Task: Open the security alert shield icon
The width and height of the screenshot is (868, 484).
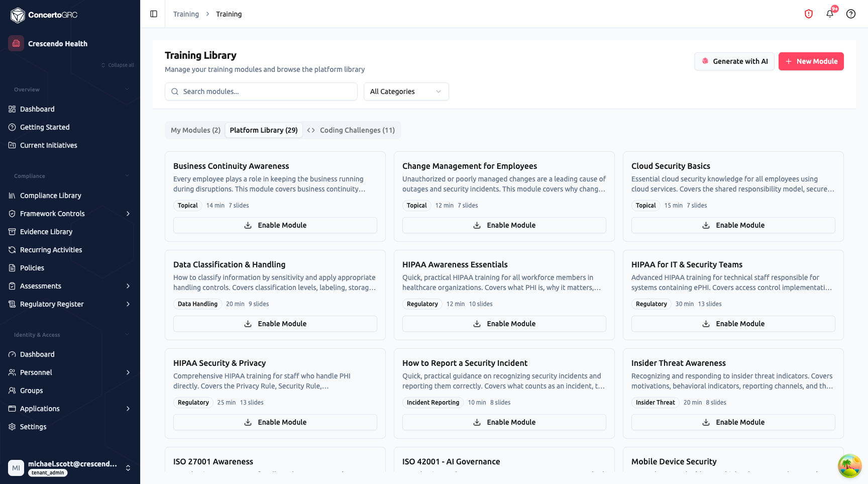Action: (x=809, y=14)
